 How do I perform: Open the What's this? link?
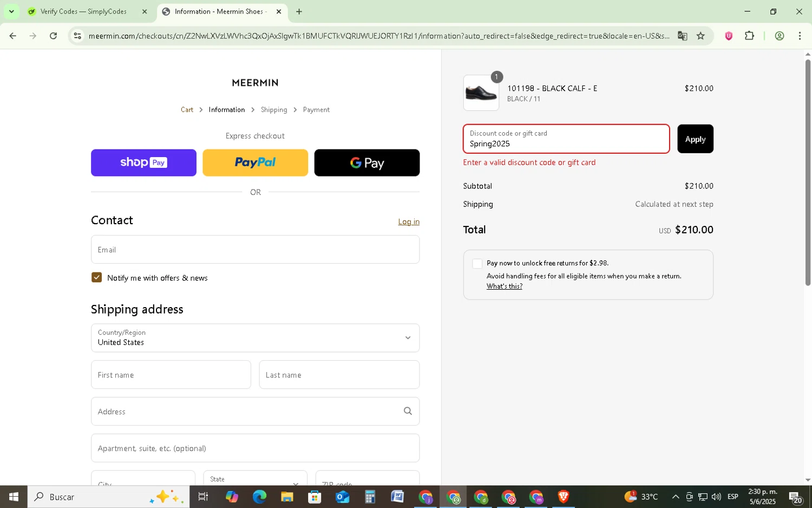coord(504,286)
